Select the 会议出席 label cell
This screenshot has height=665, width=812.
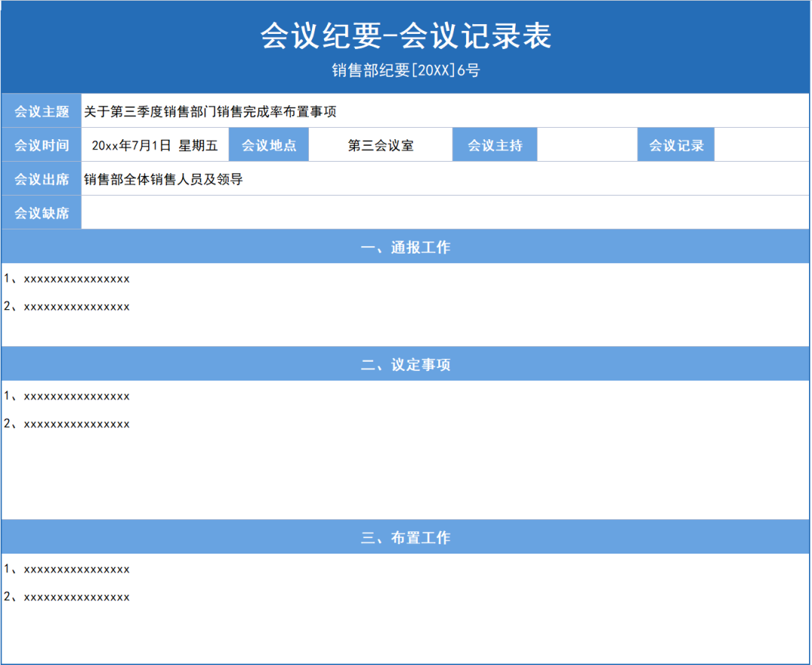[41, 179]
